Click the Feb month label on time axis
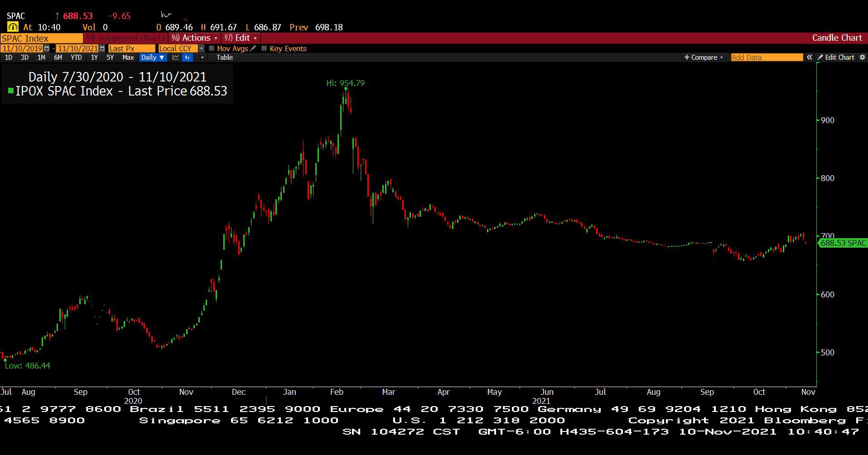Image resolution: width=868 pixels, height=455 pixels. [337, 392]
